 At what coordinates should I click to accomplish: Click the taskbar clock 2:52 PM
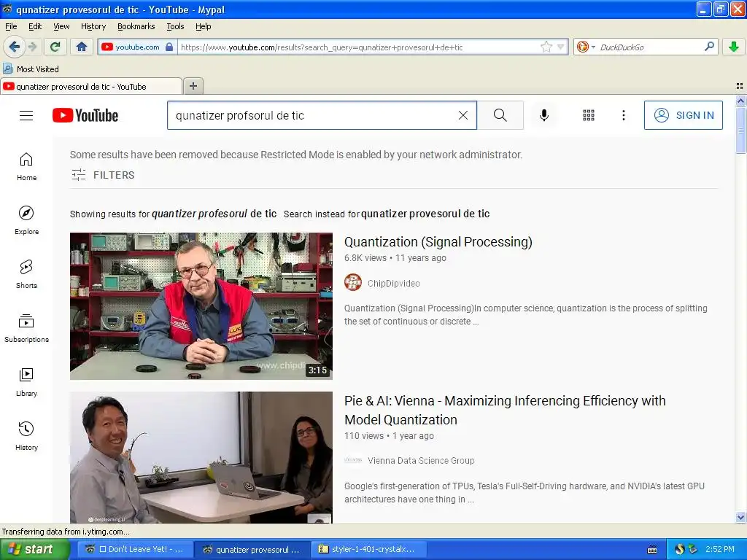[x=720, y=549]
